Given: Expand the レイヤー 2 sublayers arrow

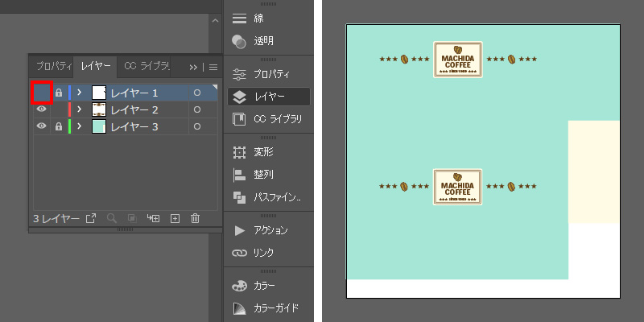Looking at the screenshot, I should (80, 109).
